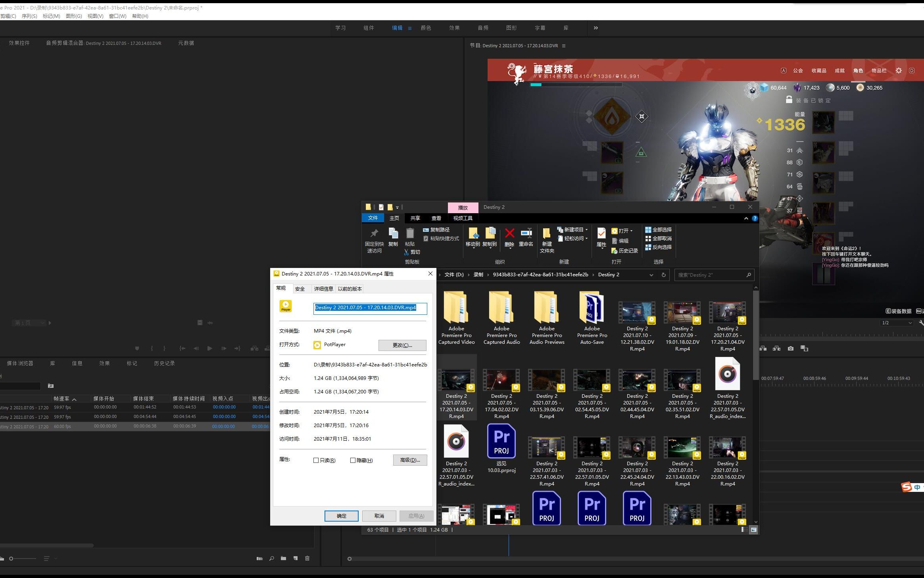Click the Explorer help question mark icon

pos(755,218)
